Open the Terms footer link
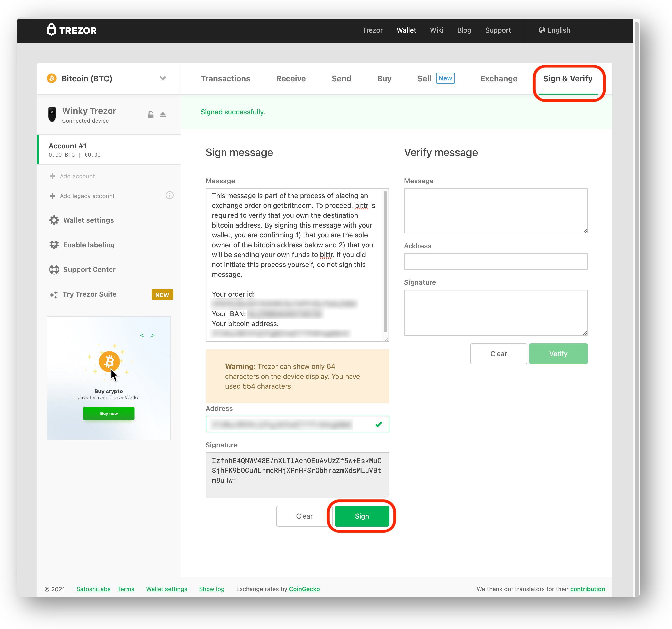The height and width of the screenshot is (629, 672). 126,589
